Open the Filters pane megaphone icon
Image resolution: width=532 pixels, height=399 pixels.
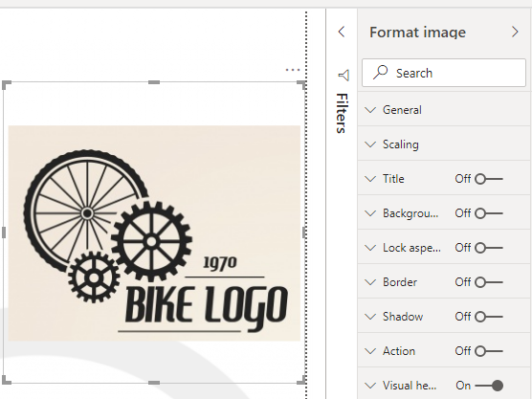pyautogui.click(x=344, y=75)
